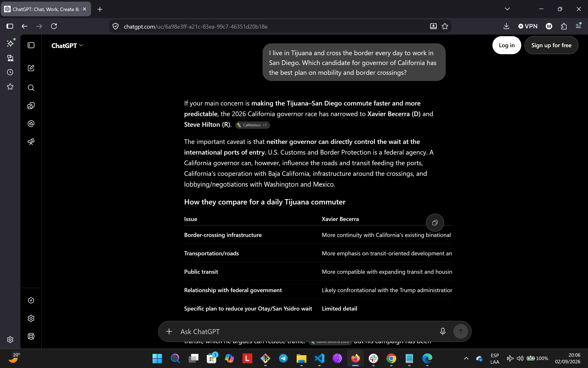The width and height of the screenshot is (588, 368).
Task: Open File Explorer from the taskbar
Action: click(x=301, y=359)
